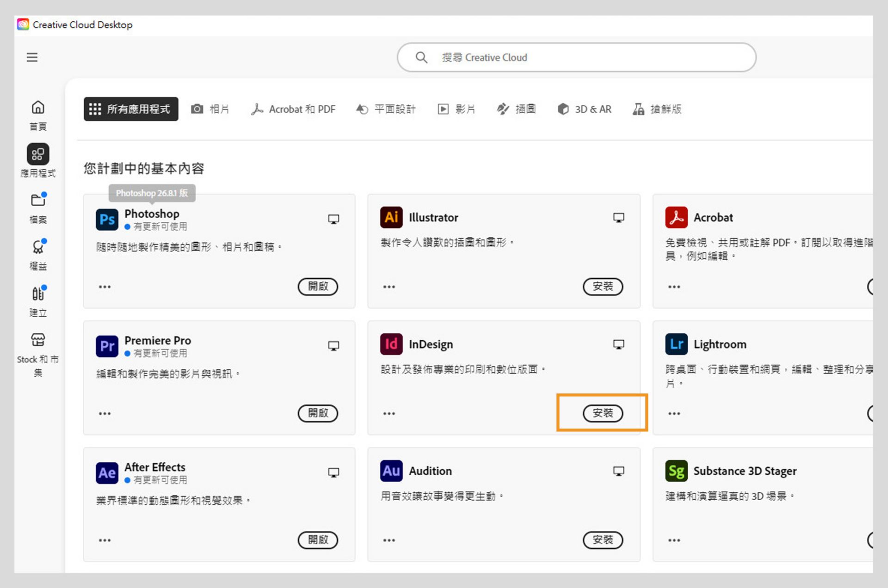Open Files section in sidebar
Viewport: 888px width, 588px height.
click(x=38, y=201)
